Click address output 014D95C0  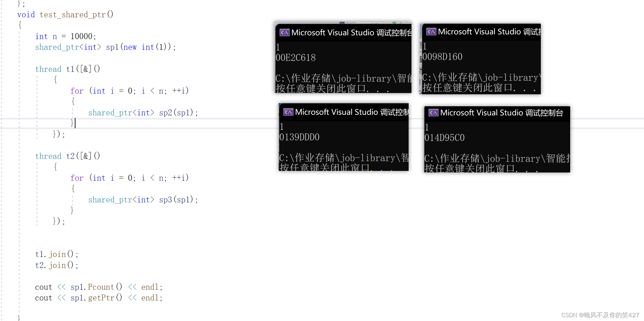[445, 138]
